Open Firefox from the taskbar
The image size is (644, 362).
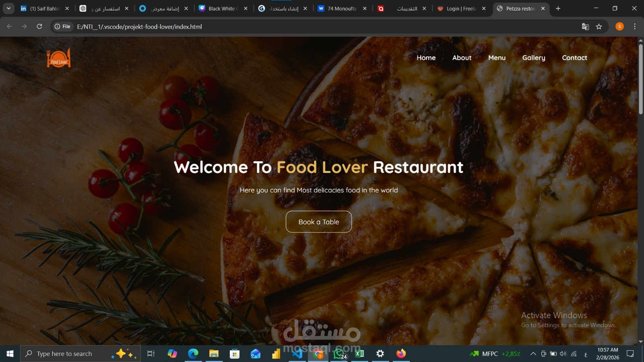(x=401, y=354)
